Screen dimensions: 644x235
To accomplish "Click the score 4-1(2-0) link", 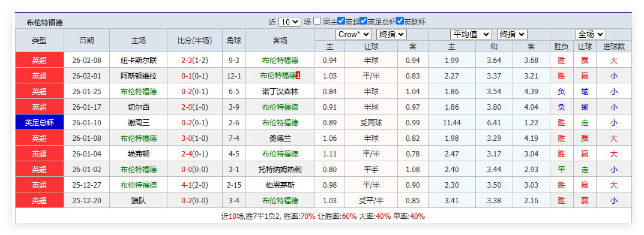I will tap(194, 185).
